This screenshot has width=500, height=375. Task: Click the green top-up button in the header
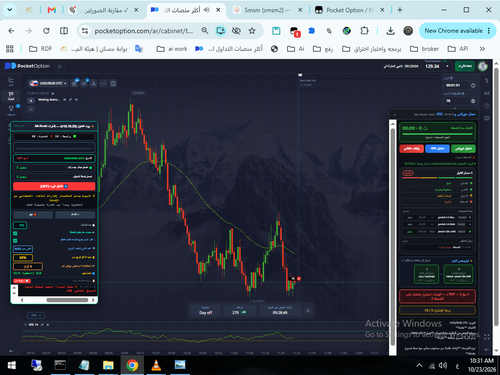pyautogui.click(x=465, y=66)
